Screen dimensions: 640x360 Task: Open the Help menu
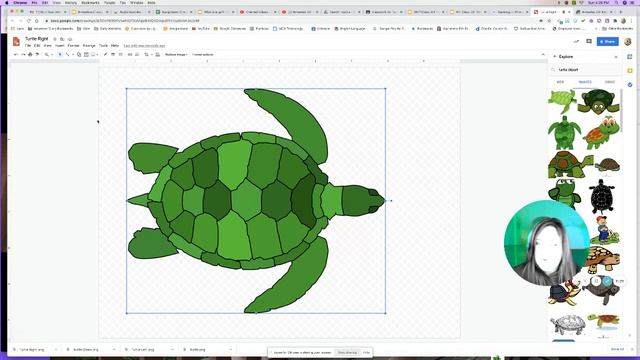[115, 46]
